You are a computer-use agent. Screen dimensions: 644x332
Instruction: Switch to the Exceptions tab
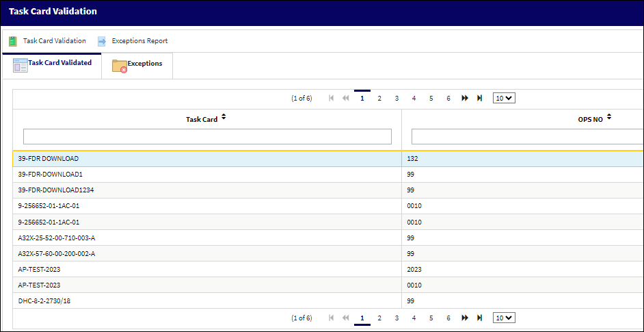[x=137, y=66]
